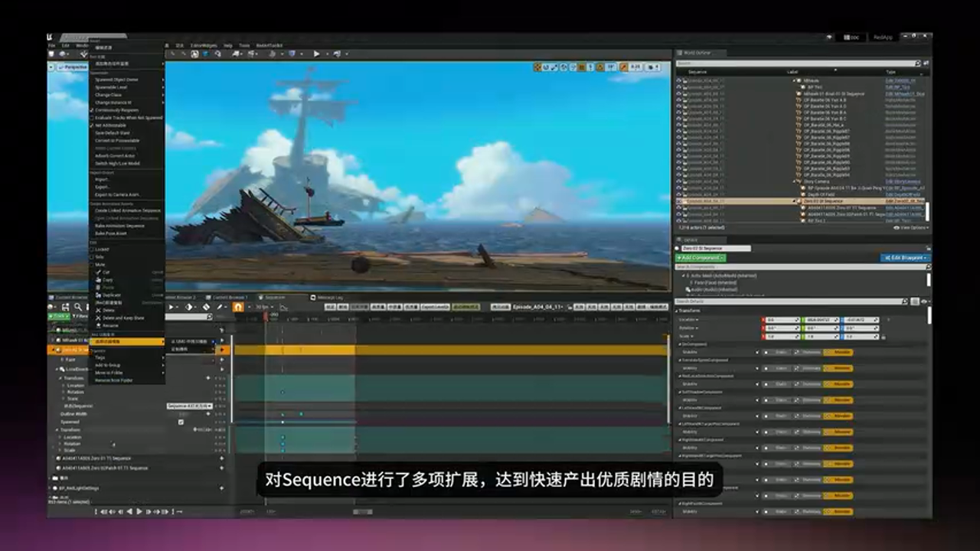The height and width of the screenshot is (551, 980).
Task: Select the auto-key icon in the Sequencer toolbar
Action: coord(237,306)
